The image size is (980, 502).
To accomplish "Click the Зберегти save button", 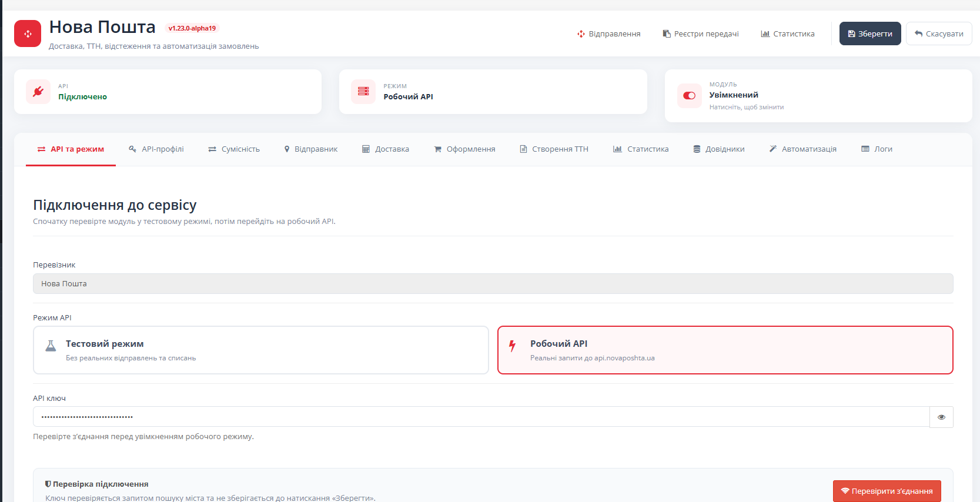I will pos(870,34).
